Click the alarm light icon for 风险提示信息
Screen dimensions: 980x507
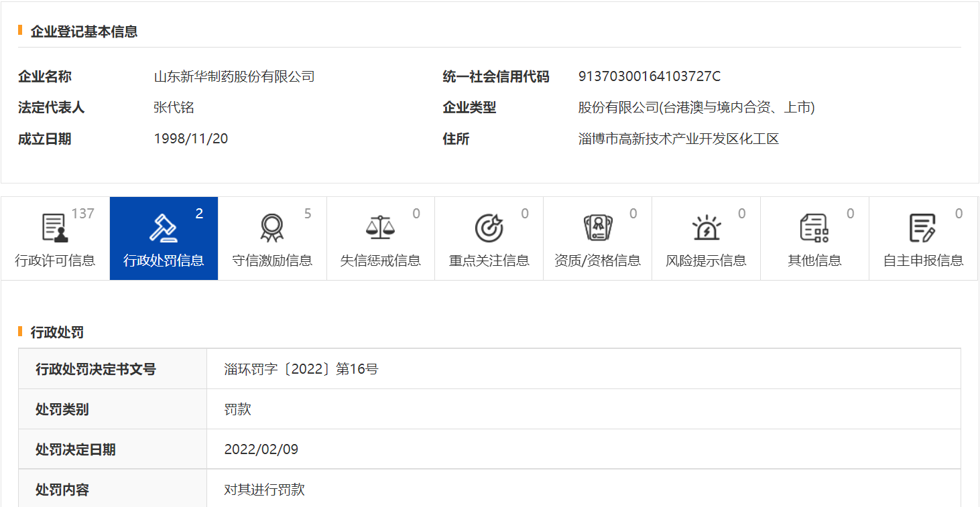click(x=707, y=228)
